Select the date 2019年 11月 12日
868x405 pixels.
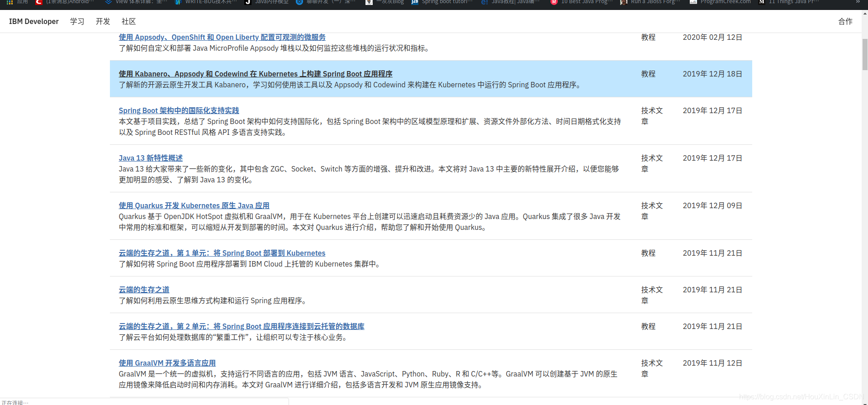[x=712, y=363]
